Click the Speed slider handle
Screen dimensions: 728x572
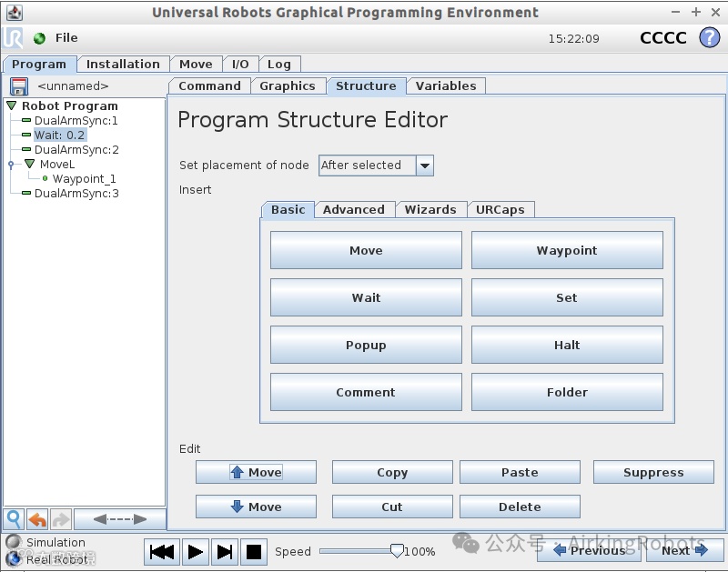[x=397, y=551]
